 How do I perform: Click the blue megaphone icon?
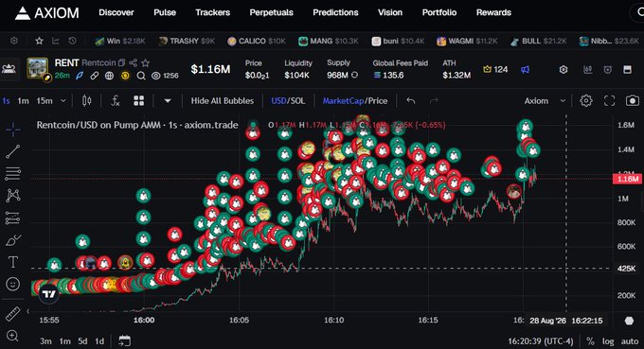pos(525,70)
